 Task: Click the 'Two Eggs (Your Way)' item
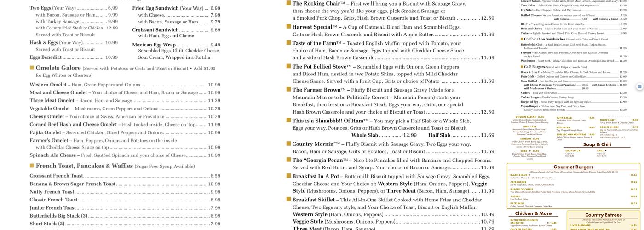coord(74,8)
